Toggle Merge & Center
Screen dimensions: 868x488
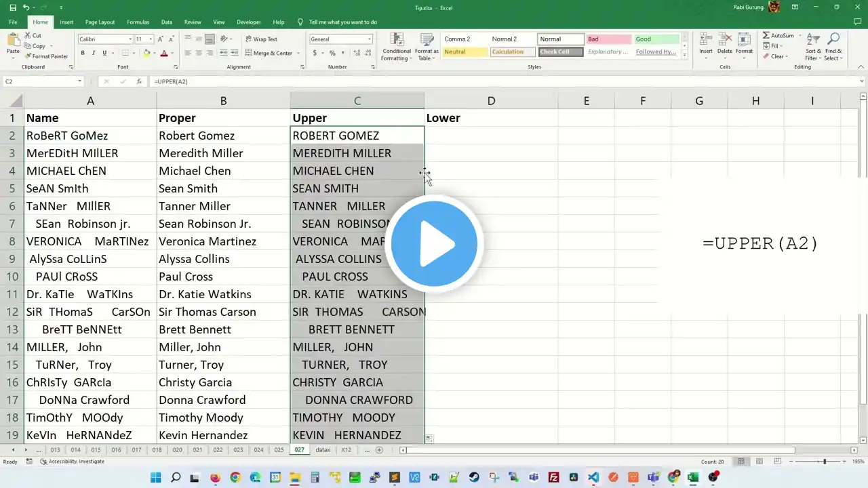(269, 53)
